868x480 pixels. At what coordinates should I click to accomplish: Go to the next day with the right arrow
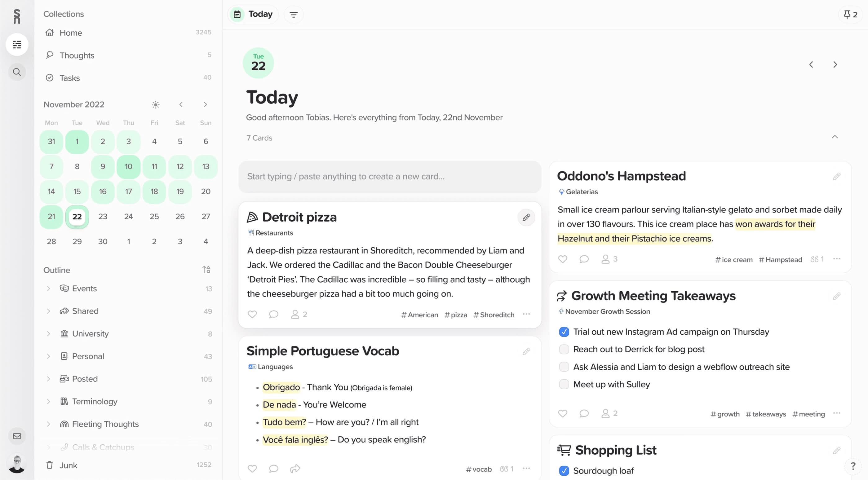coord(835,64)
